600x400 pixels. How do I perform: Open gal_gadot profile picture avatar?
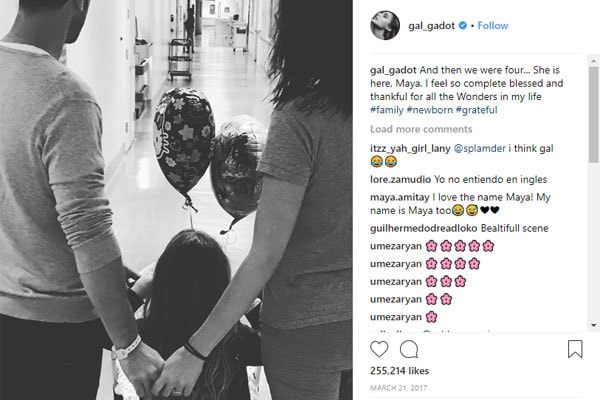click(x=385, y=25)
